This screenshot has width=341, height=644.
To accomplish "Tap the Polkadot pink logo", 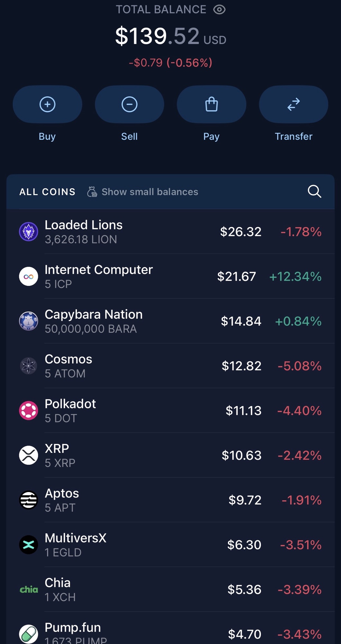I will point(29,411).
